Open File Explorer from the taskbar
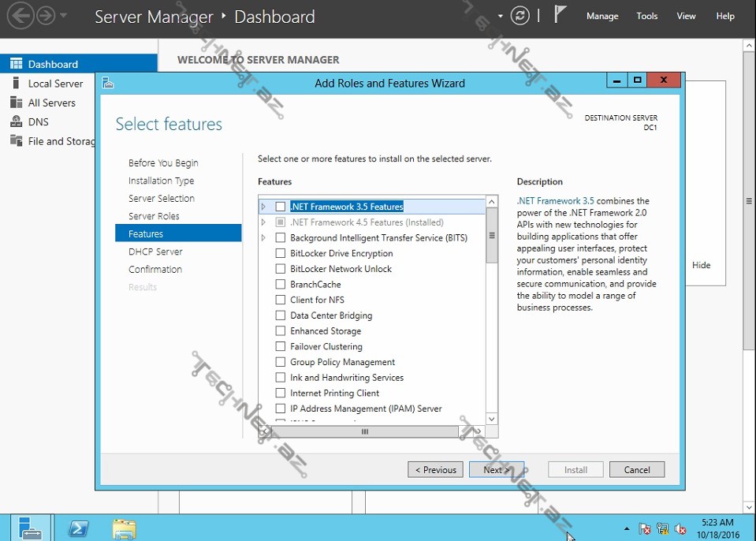This screenshot has height=541, width=756. (x=124, y=528)
